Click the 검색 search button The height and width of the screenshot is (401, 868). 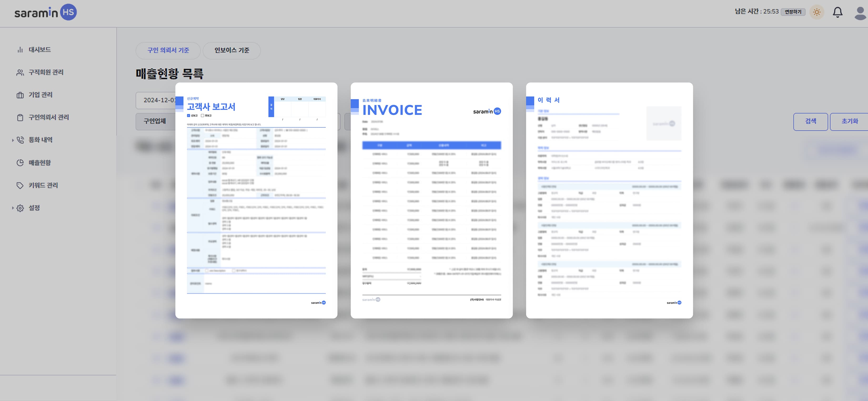810,122
